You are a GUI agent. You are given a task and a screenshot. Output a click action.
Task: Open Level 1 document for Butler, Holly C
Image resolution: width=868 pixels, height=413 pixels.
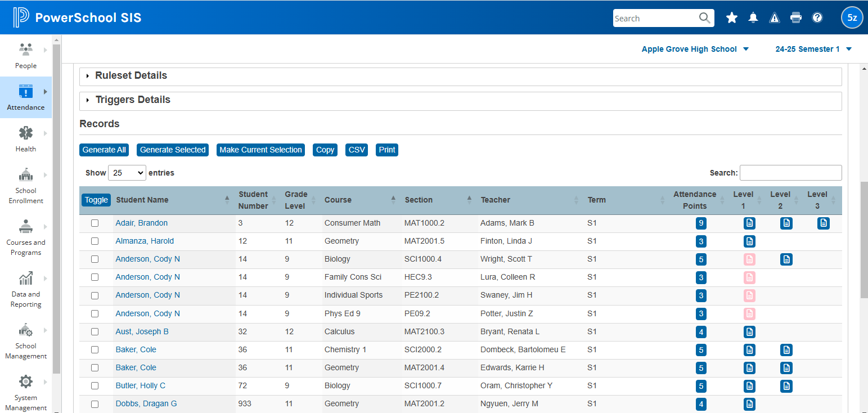[x=749, y=386]
